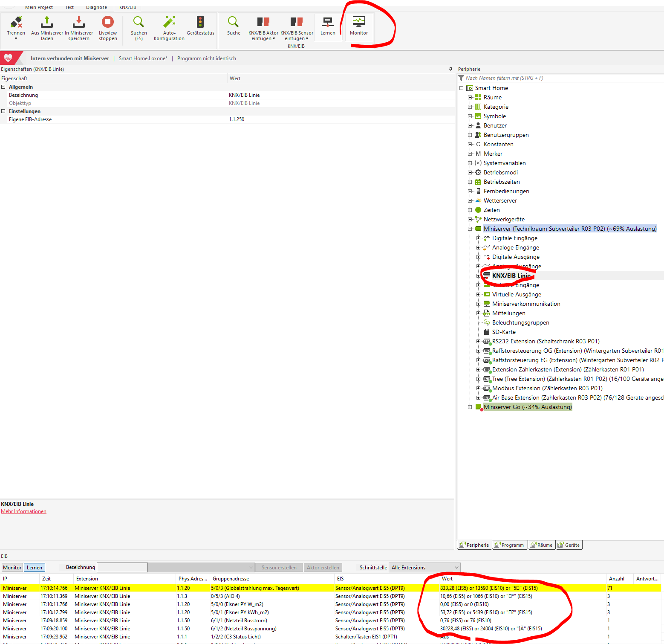Click the Aktor erstellen button
Viewport: 664px width, 644px height.
point(323,568)
